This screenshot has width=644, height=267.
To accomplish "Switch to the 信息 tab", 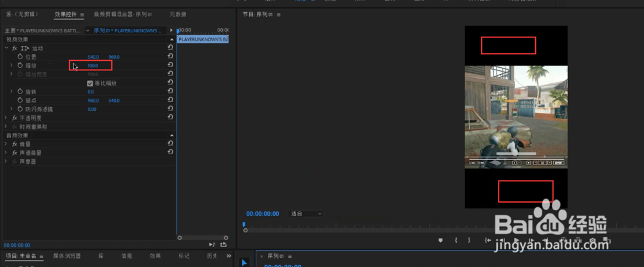I will point(126,256).
